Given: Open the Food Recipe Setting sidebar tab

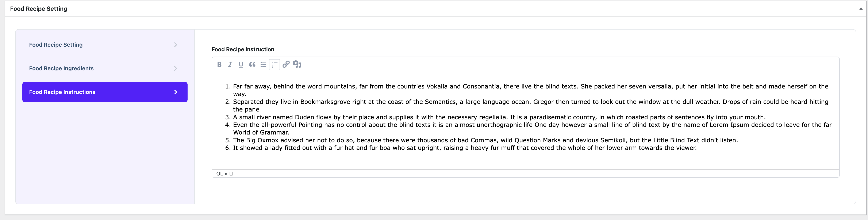Looking at the screenshot, I should (56, 45).
